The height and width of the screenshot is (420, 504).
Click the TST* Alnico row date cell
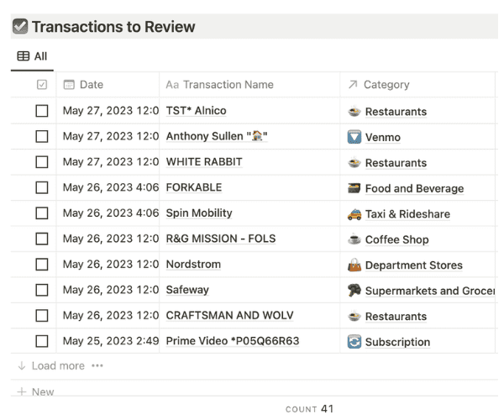108,111
